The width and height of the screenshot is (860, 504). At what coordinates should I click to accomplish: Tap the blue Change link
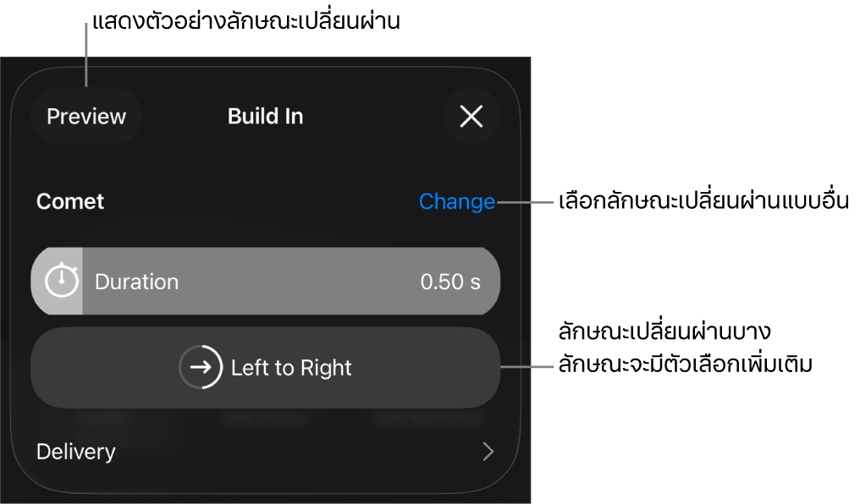(457, 202)
